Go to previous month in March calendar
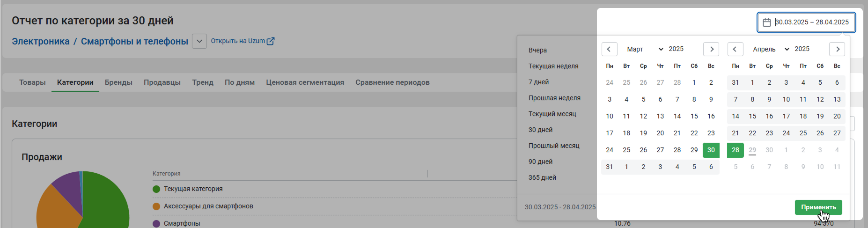 (609, 49)
